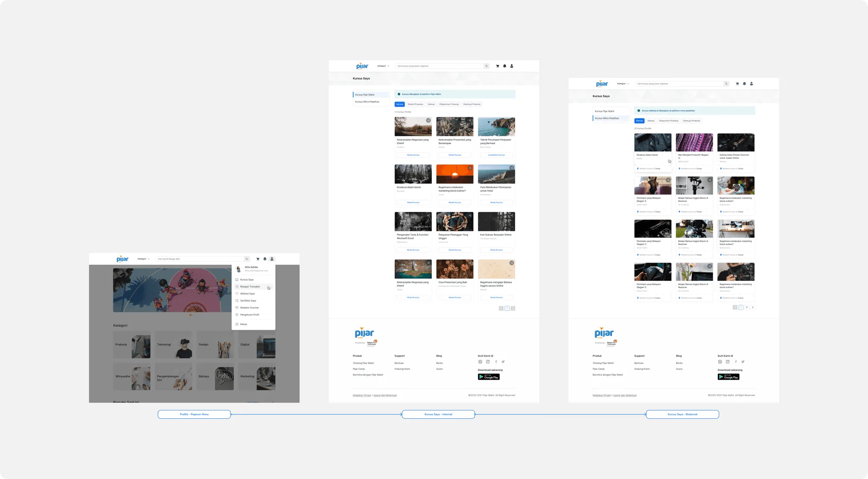This screenshot has height=479, width=868.
Task: Click the Redeem Voucher icon in the popover
Action: tap(237, 308)
